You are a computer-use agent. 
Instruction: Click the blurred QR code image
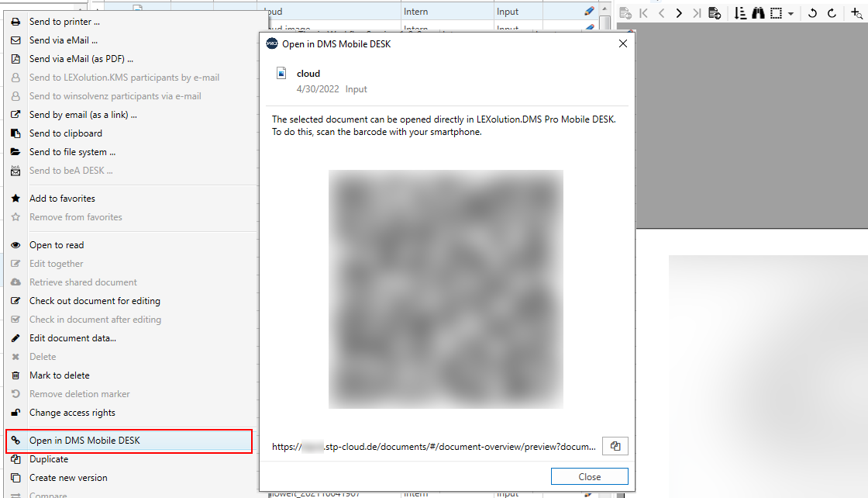pyautogui.click(x=446, y=289)
